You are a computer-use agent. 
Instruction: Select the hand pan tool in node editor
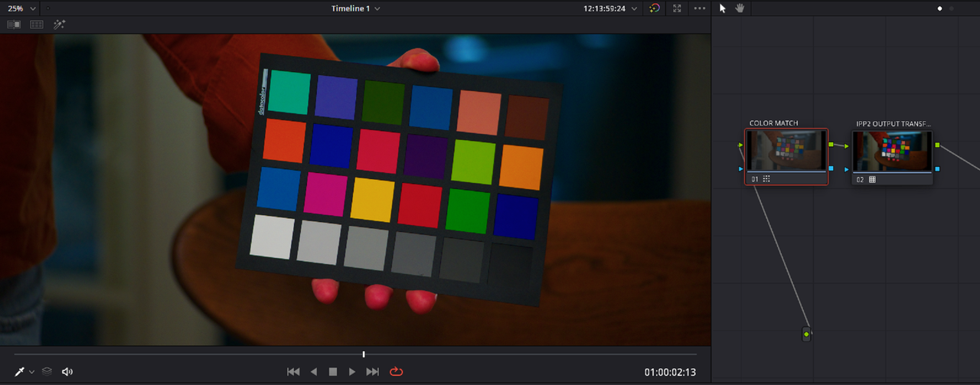[740, 8]
